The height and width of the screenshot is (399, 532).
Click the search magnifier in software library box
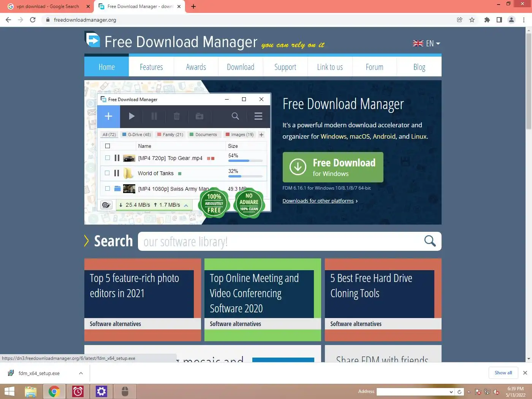pos(430,241)
